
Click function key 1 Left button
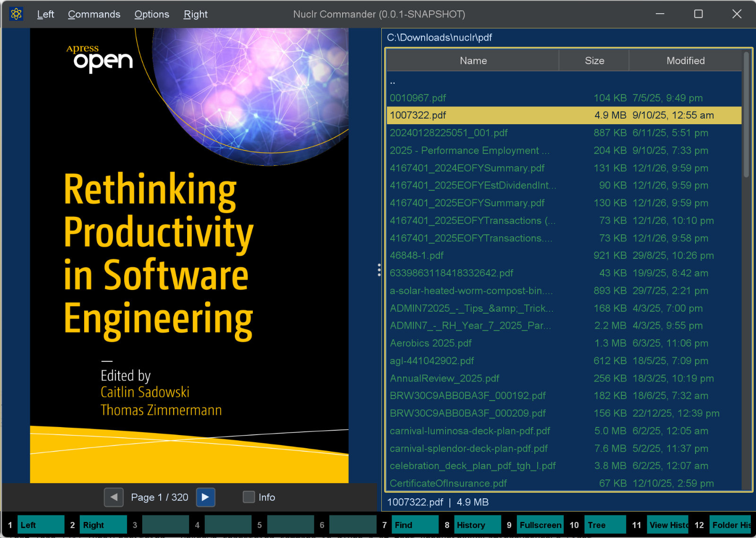coord(41,525)
